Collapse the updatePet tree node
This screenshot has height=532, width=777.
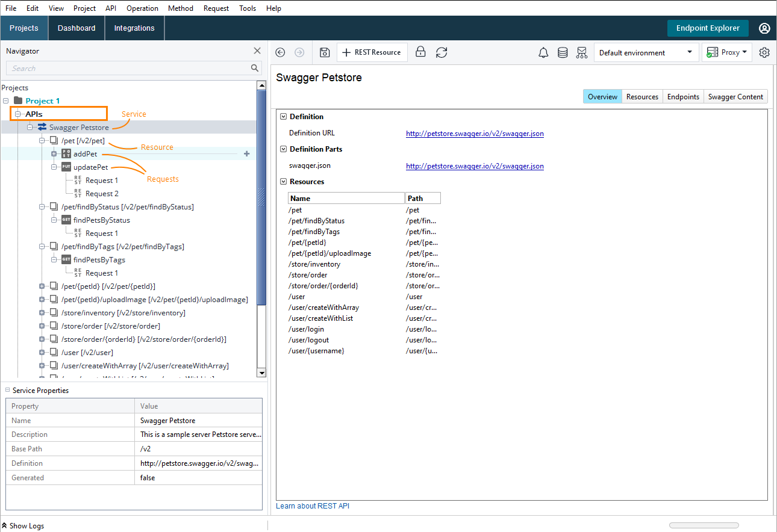coord(54,167)
